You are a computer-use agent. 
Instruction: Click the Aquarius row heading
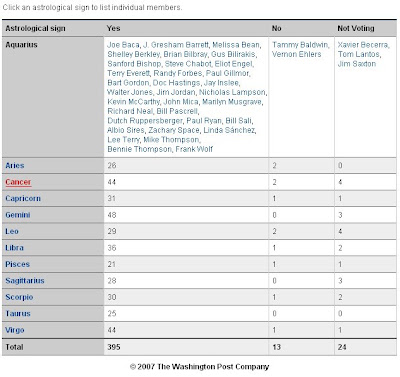coord(21,45)
